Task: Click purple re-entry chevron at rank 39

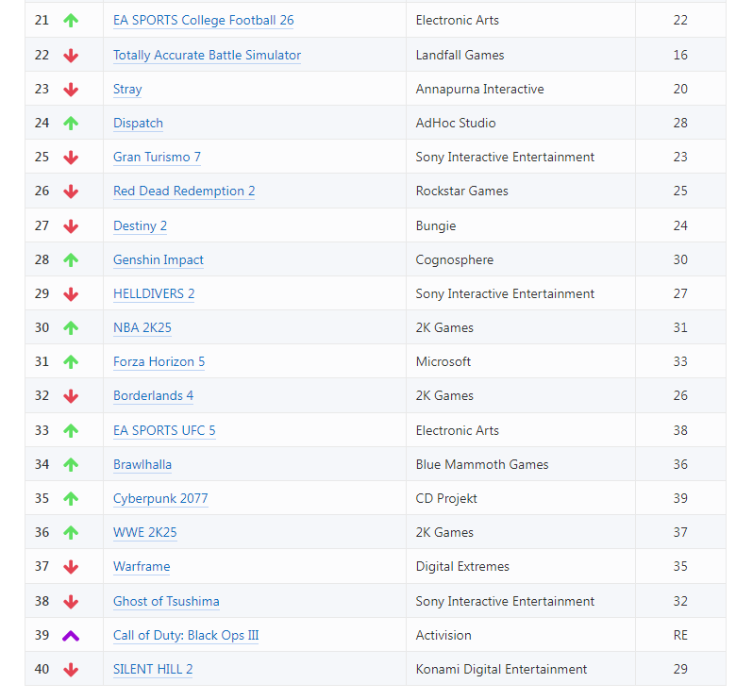Action: tap(71, 636)
